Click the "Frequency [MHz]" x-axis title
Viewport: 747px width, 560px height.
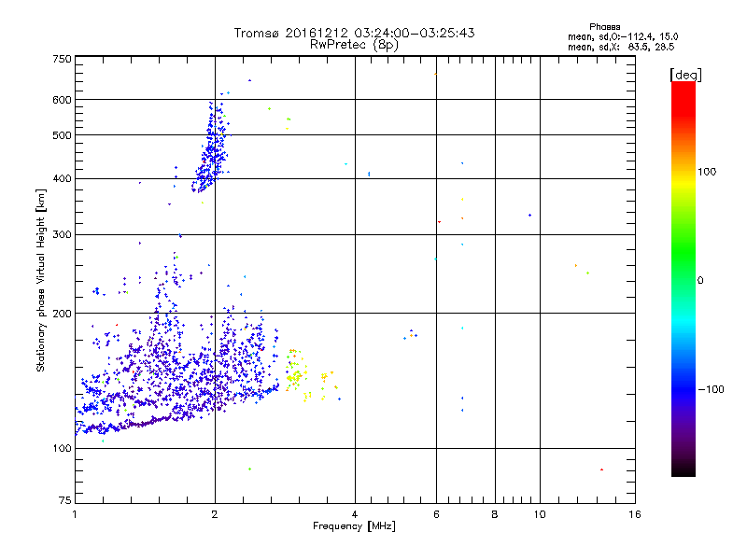click(354, 526)
